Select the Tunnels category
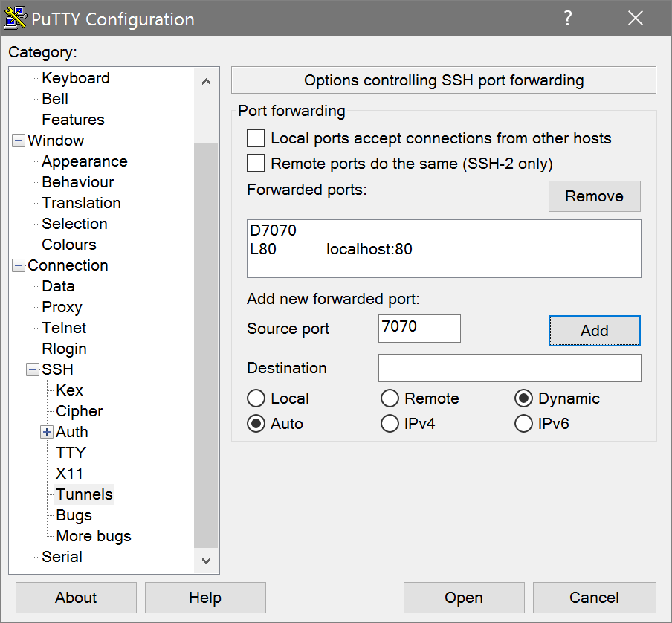672x623 pixels. pyautogui.click(x=85, y=494)
